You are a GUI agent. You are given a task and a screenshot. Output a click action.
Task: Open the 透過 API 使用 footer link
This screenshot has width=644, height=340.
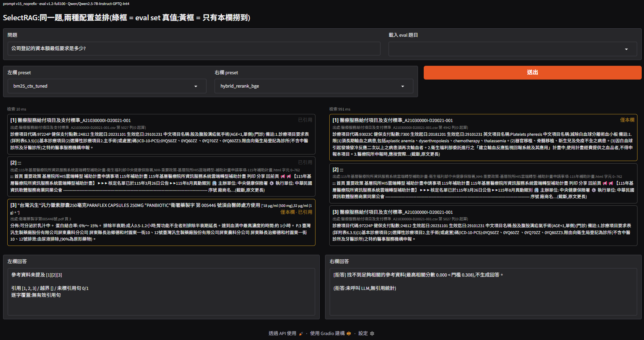286,333
